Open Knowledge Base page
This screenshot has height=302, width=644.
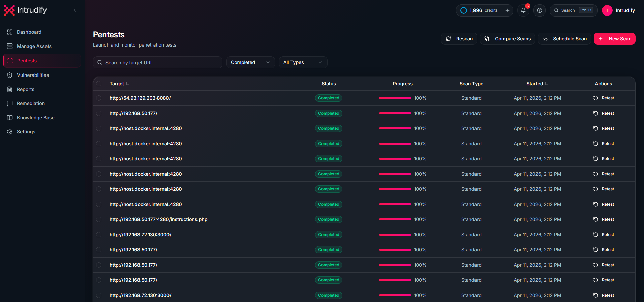[42, 118]
